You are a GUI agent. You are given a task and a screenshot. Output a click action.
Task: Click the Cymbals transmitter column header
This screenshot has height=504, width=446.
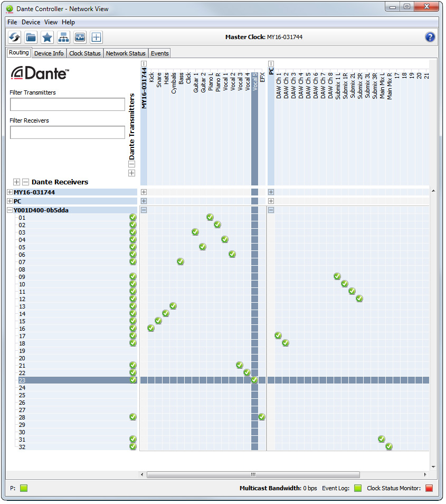174,83
